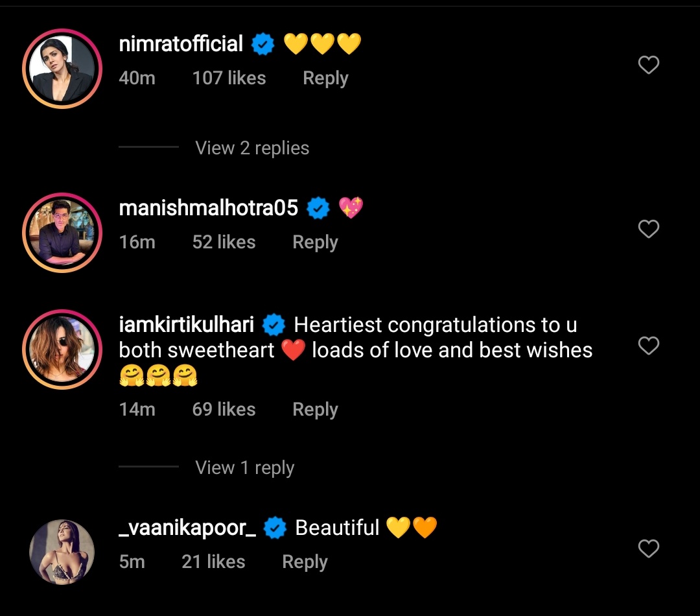Open the _vaanikapoor_ username link
700x616 pixels.
tap(188, 528)
